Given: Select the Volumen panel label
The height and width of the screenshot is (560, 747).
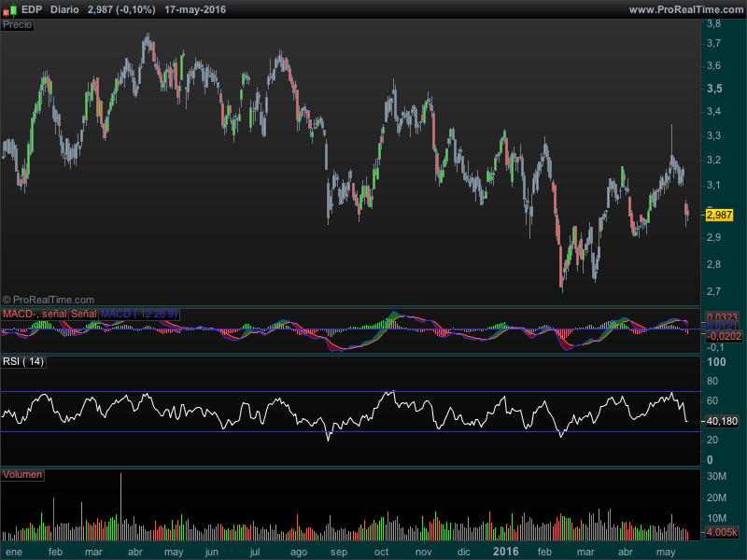Looking at the screenshot, I should coord(22,475).
